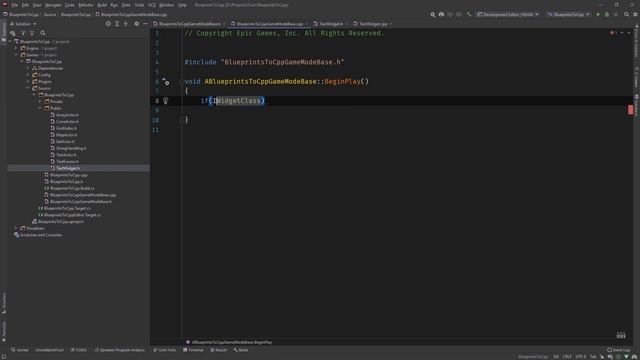Switch to BlueprintsToCppGameModeBase.h tab
The width and height of the screenshot is (640, 360).
[189, 24]
